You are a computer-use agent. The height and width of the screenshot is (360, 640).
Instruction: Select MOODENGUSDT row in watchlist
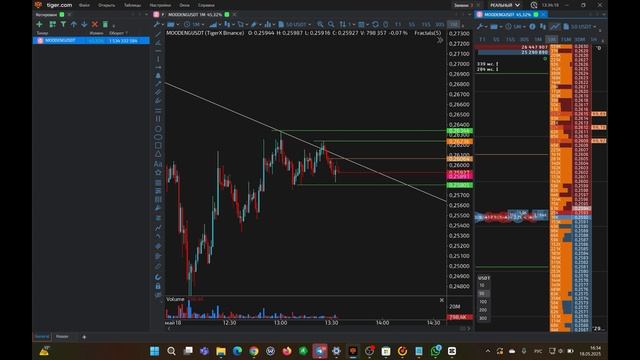(91, 41)
